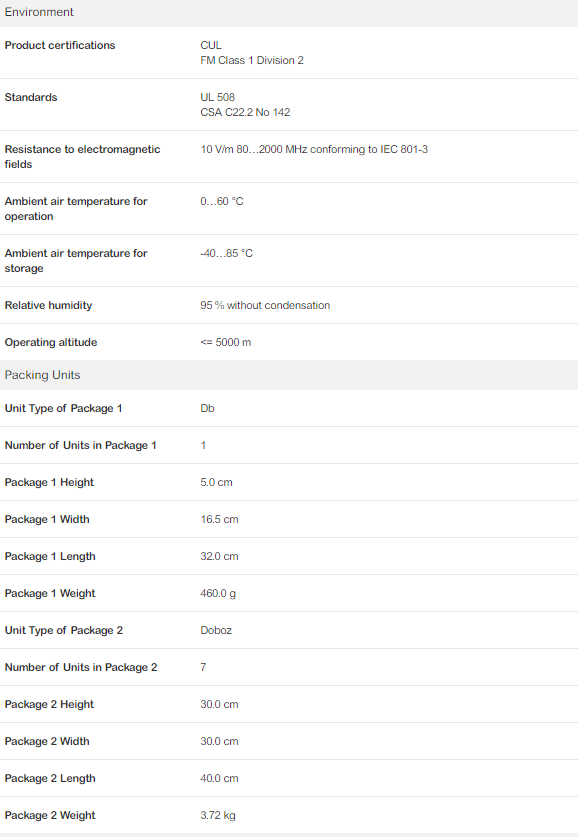Click the 95 % without condensation value
The width and height of the screenshot is (581, 837).
pyautogui.click(x=265, y=305)
